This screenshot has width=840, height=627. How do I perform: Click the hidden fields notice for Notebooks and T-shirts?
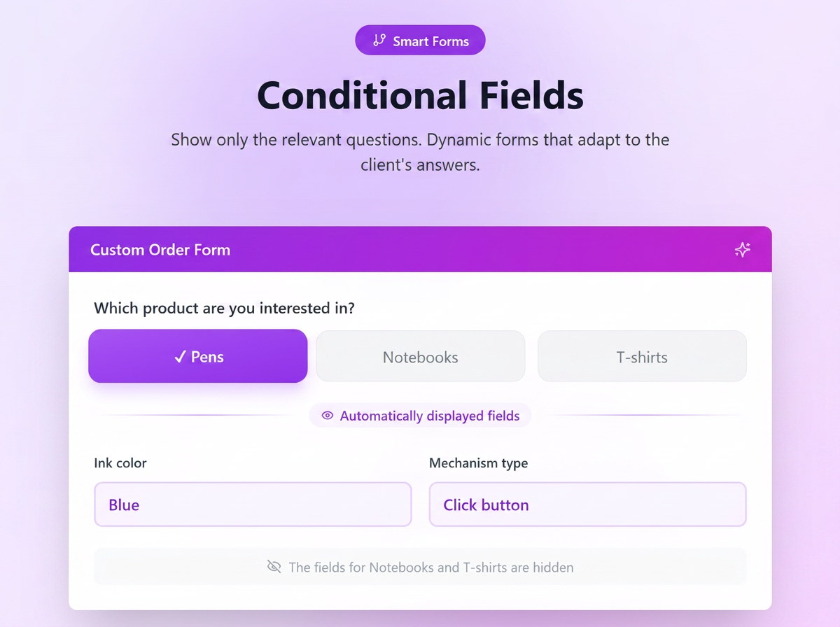pyautogui.click(x=420, y=566)
